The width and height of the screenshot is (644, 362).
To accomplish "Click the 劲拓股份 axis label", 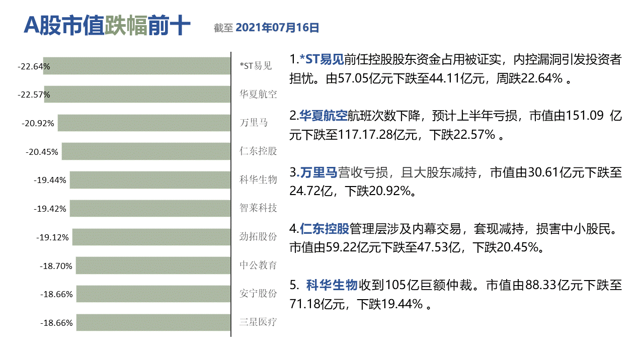I will [x=258, y=237].
